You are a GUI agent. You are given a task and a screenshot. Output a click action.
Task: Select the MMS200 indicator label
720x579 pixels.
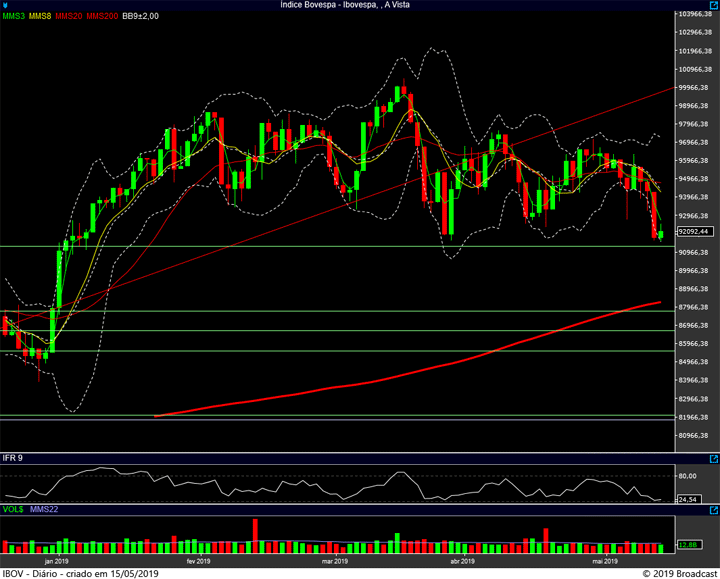click(x=102, y=16)
